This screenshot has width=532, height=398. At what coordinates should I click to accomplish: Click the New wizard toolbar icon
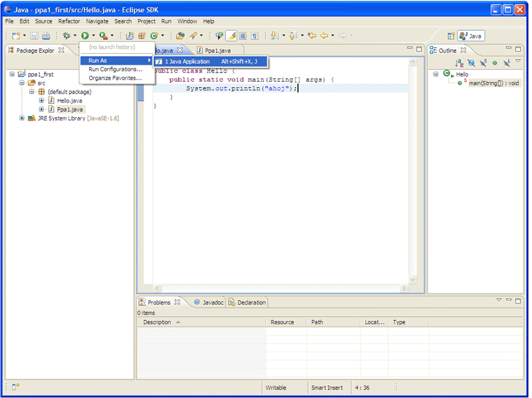coord(16,36)
